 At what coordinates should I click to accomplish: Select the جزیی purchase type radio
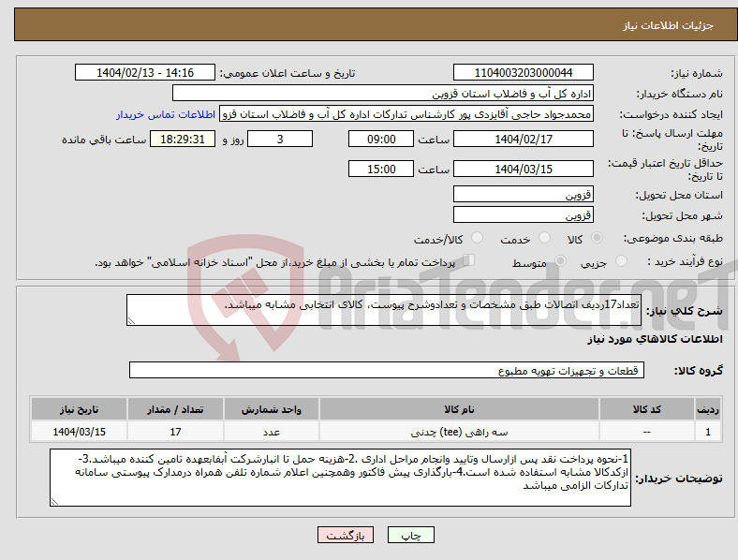[x=621, y=261]
